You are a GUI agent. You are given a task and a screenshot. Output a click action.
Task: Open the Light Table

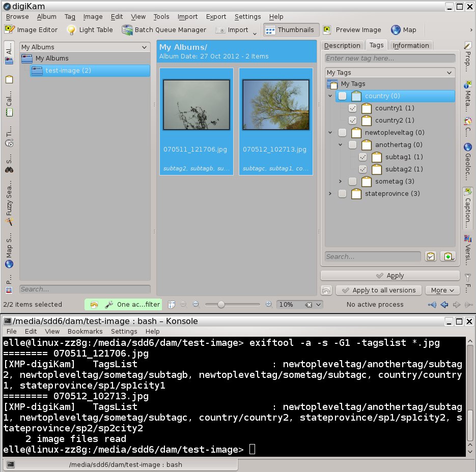[x=90, y=29]
